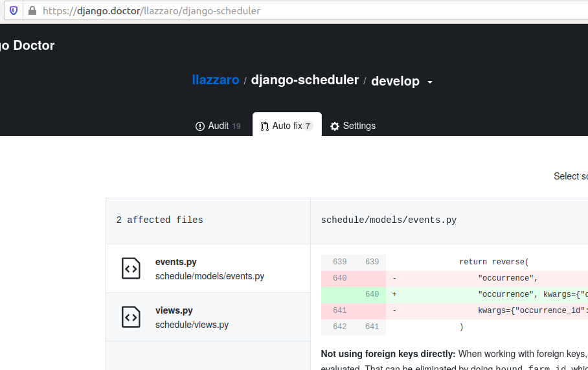588x370 pixels.
Task: Click the Auto fix count badge 7
Action: point(308,126)
